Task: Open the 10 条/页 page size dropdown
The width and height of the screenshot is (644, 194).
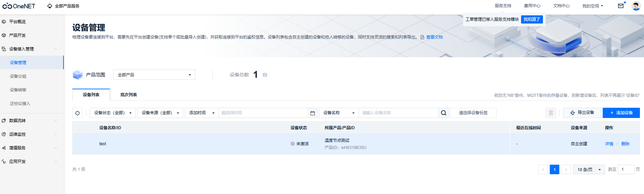Action: coord(589,169)
